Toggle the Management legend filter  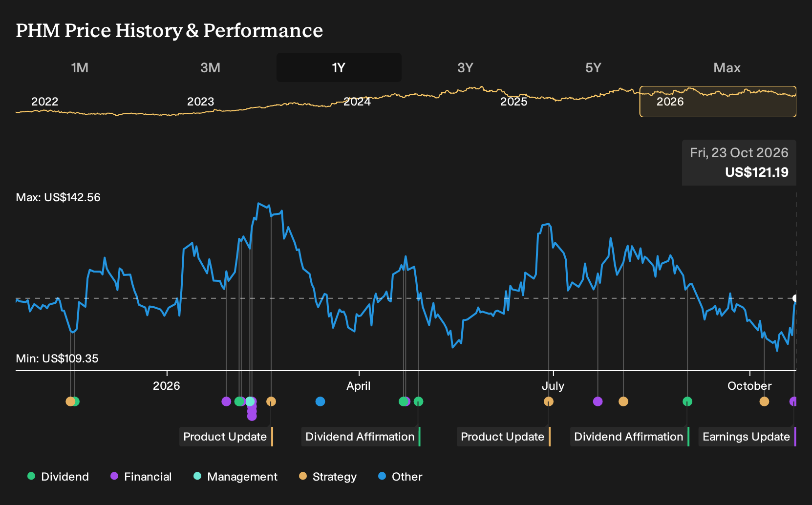(235, 477)
